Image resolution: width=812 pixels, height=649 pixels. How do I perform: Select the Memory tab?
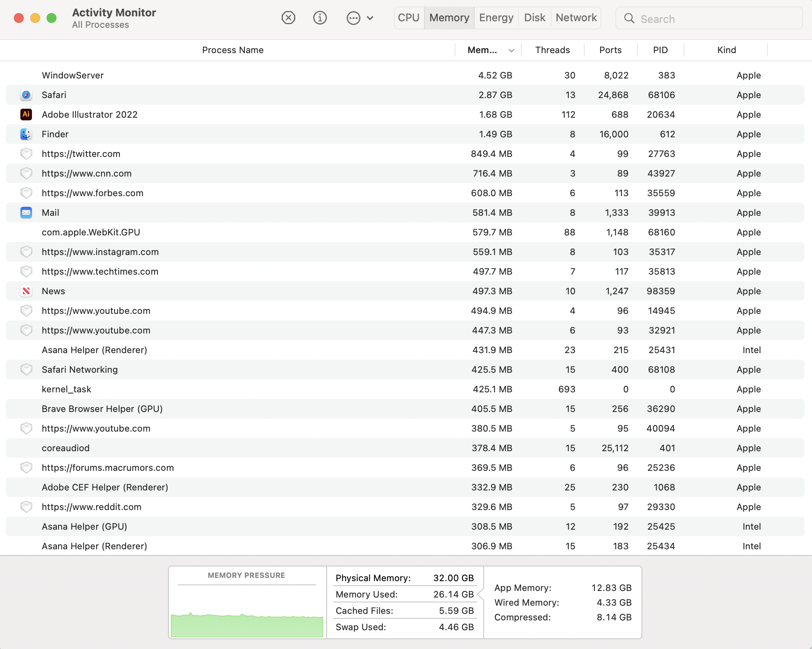[x=449, y=18]
